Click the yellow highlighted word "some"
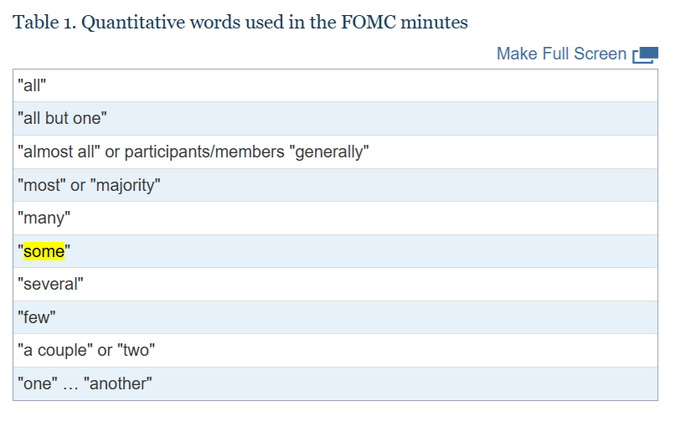 tap(43, 251)
